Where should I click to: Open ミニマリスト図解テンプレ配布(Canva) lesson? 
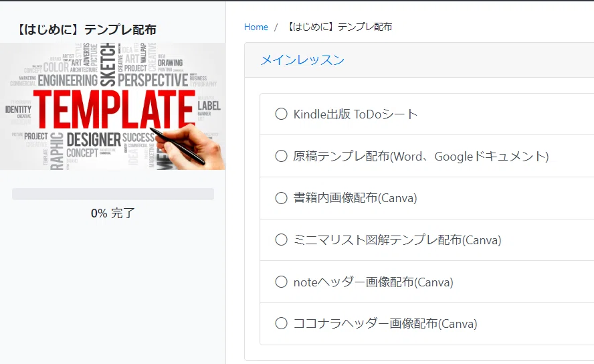397,240
